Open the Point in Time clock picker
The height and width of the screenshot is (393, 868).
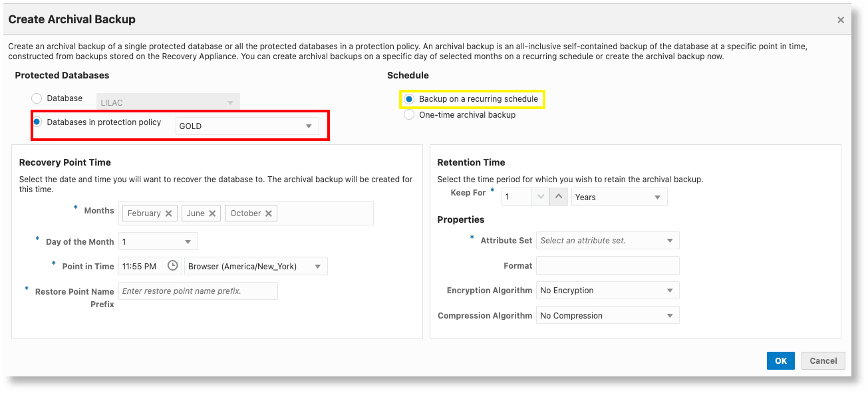pos(172,266)
